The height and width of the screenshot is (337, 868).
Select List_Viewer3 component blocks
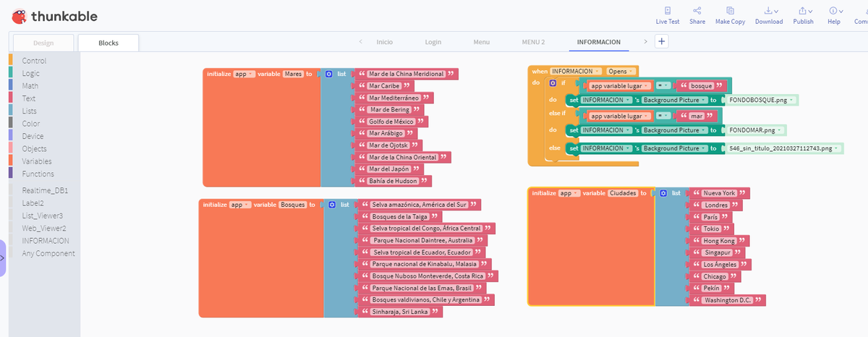pos(42,216)
